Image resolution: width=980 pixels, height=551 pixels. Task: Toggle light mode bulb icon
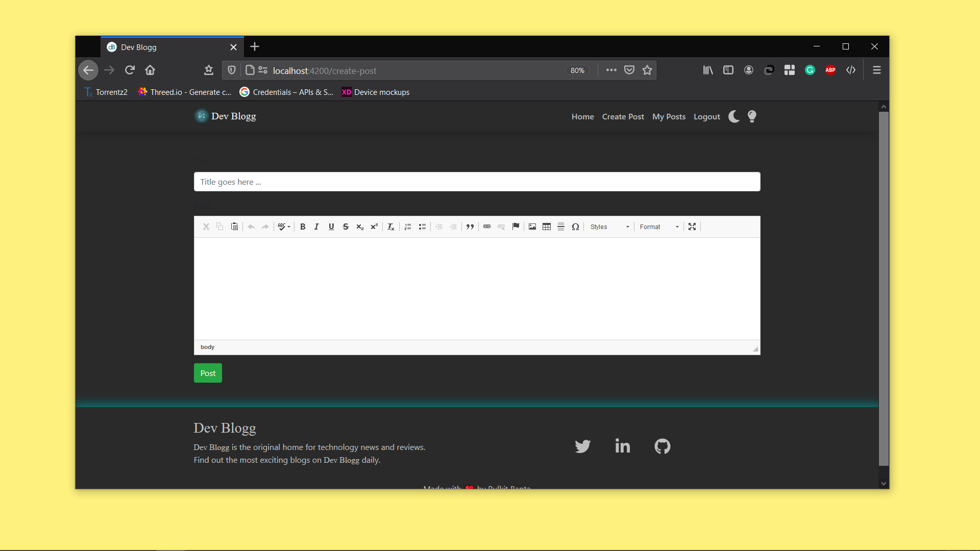tap(752, 116)
